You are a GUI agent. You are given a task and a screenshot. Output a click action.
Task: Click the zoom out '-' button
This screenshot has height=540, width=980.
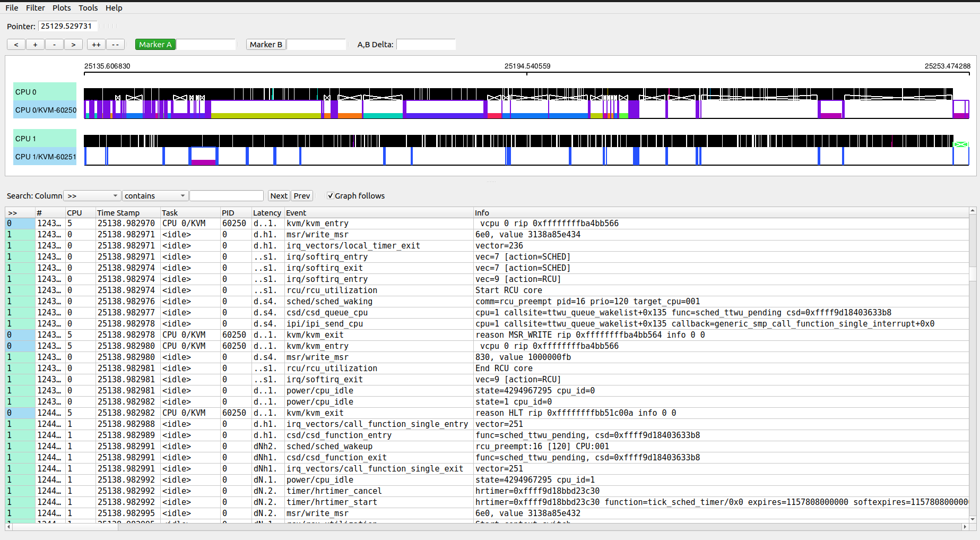point(54,45)
